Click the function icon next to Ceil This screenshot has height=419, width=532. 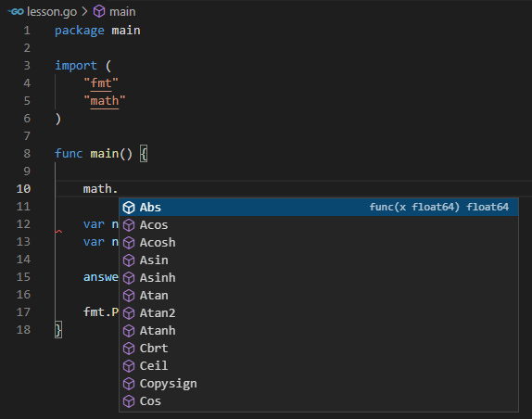129,366
